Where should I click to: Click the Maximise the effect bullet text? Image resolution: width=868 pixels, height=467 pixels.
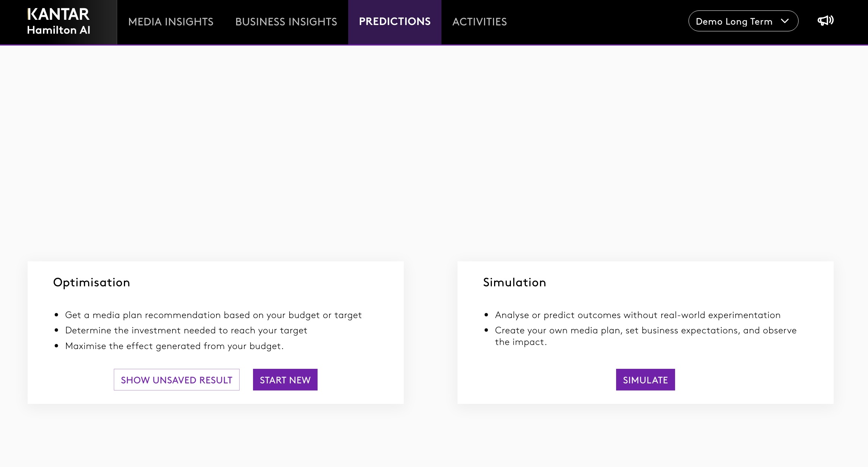coord(174,346)
